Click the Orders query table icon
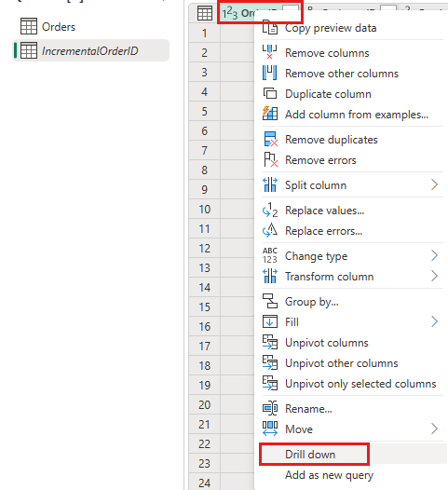The height and width of the screenshot is (490, 448). [29, 26]
